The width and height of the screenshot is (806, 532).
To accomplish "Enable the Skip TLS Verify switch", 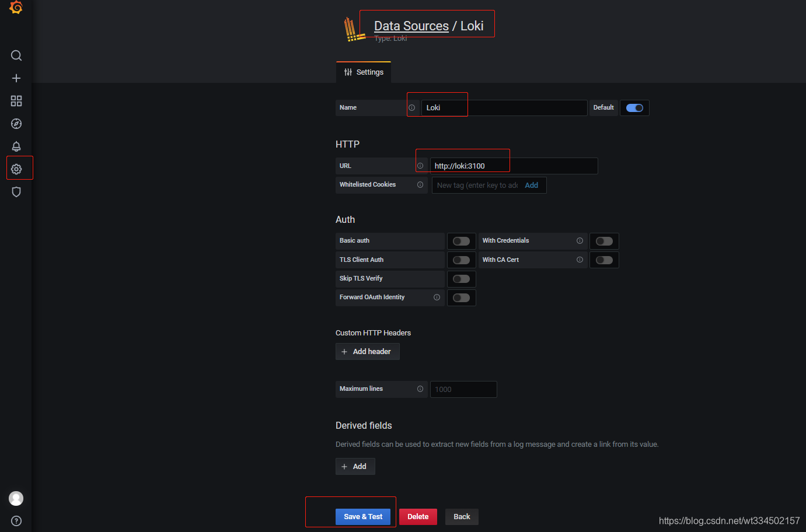I will point(461,279).
